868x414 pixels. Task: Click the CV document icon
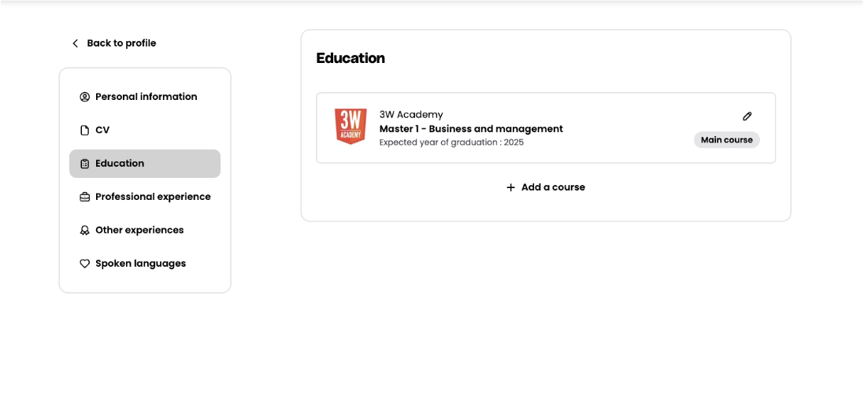(85, 131)
